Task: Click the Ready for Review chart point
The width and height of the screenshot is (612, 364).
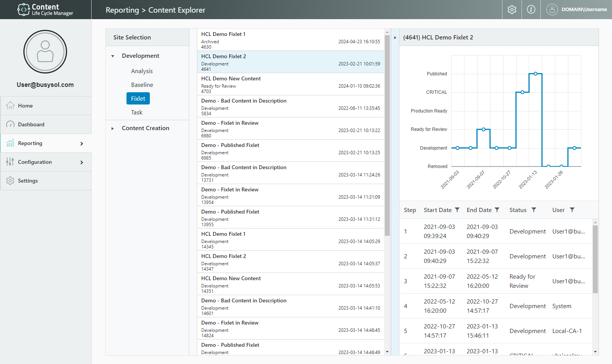Action: pos(484,129)
